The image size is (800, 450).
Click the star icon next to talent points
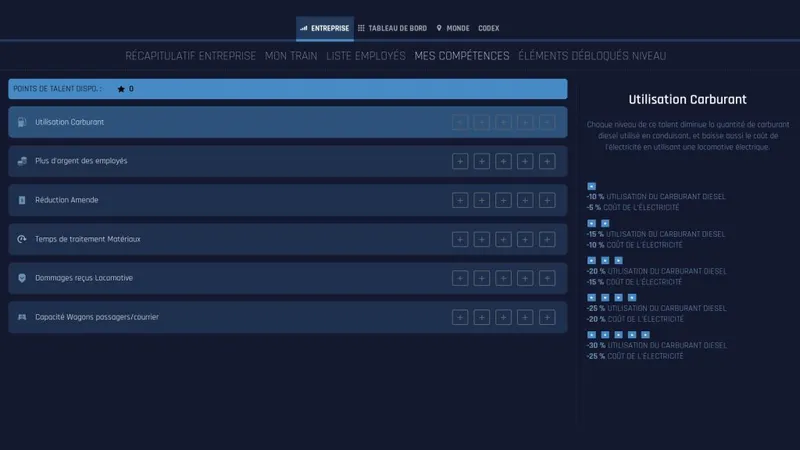point(121,89)
